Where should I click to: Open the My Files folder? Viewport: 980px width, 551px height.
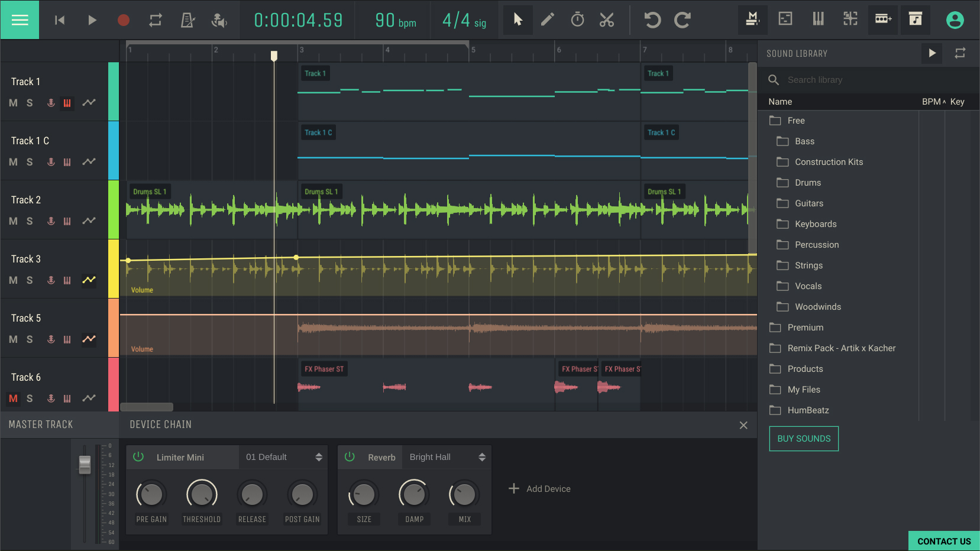[x=804, y=390]
